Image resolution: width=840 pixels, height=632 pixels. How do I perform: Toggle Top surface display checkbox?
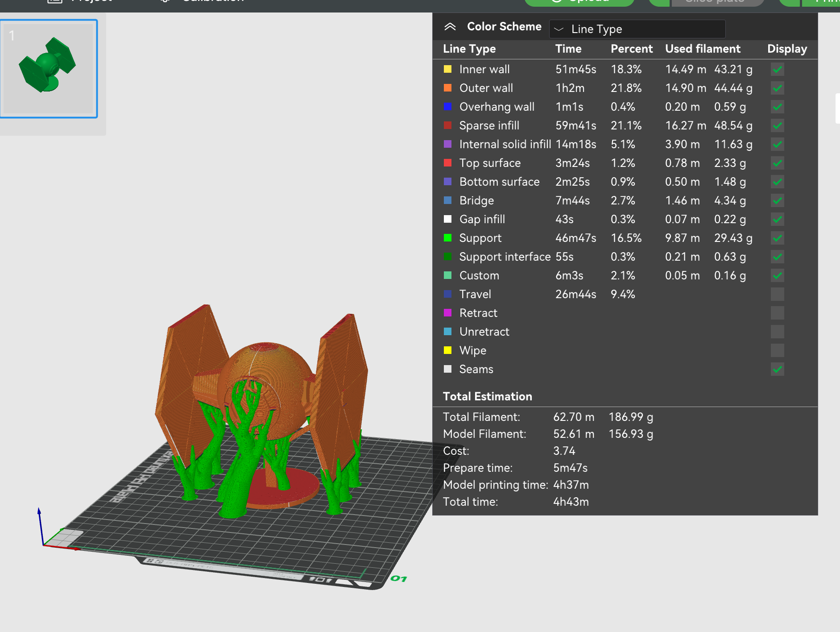[x=777, y=163]
